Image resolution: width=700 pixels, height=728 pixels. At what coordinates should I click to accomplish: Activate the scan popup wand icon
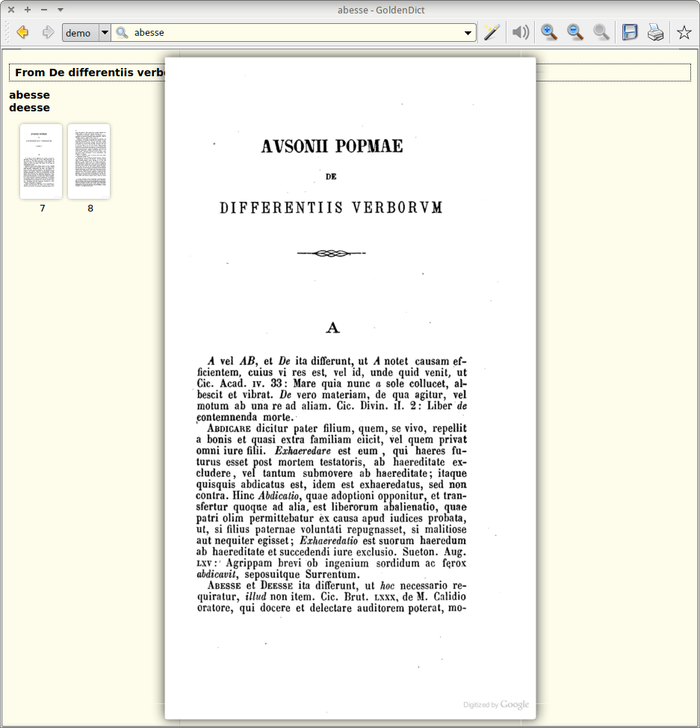(x=492, y=32)
